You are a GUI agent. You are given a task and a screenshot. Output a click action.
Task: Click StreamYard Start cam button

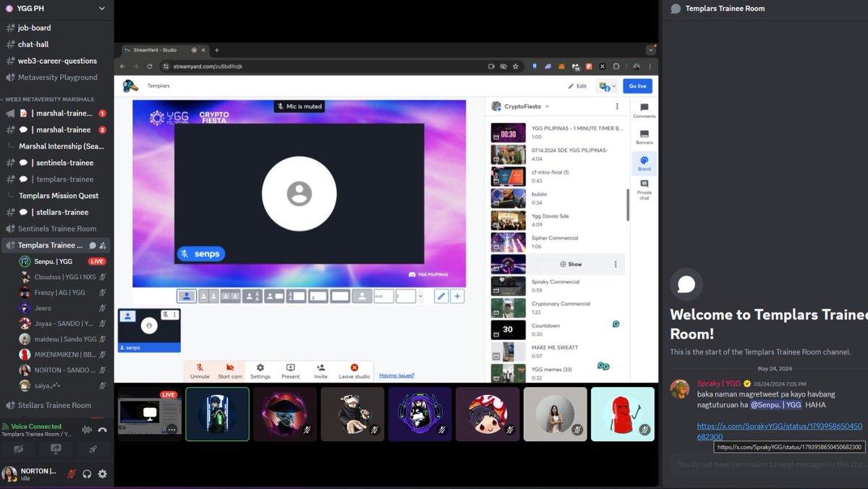pos(230,371)
